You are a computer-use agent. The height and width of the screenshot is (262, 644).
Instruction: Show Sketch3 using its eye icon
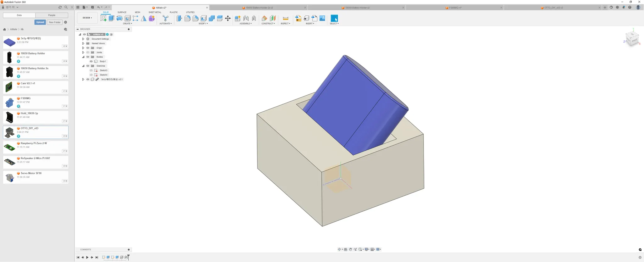(x=91, y=70)
